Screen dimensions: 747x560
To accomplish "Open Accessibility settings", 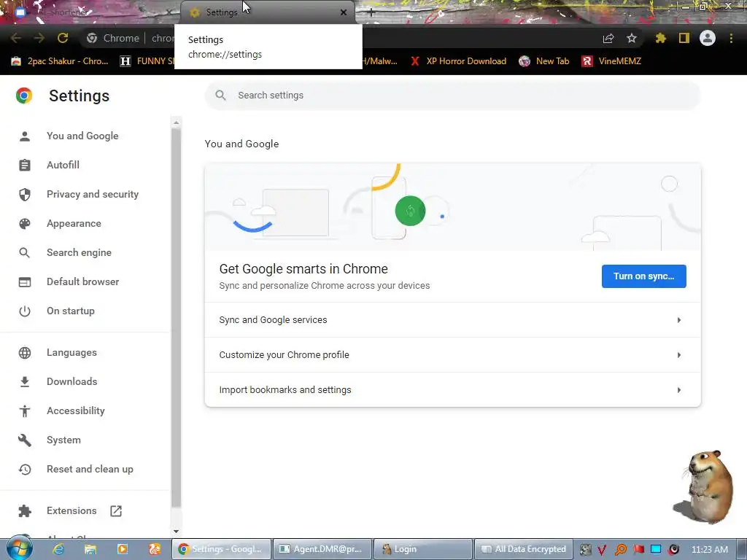I will pyautogui.click(x=76, y=411).
